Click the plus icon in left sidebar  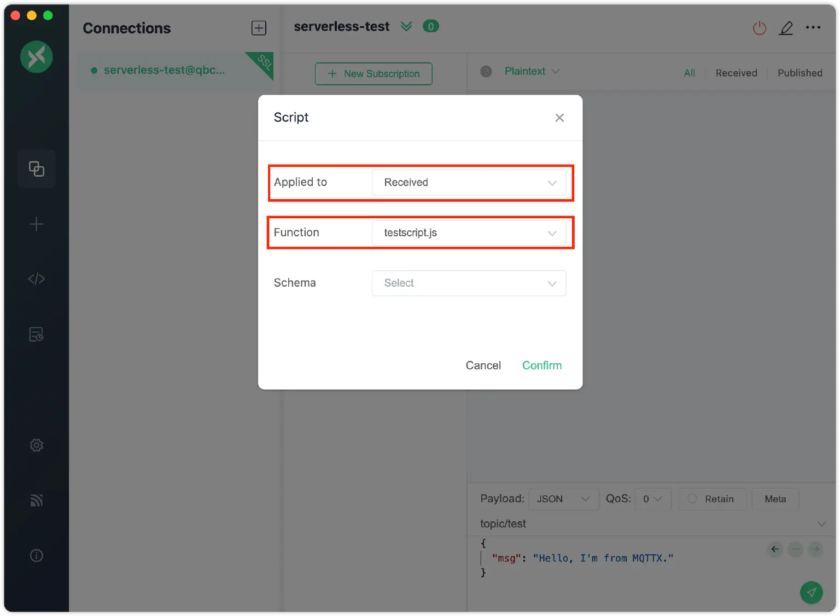click(37, 224)
